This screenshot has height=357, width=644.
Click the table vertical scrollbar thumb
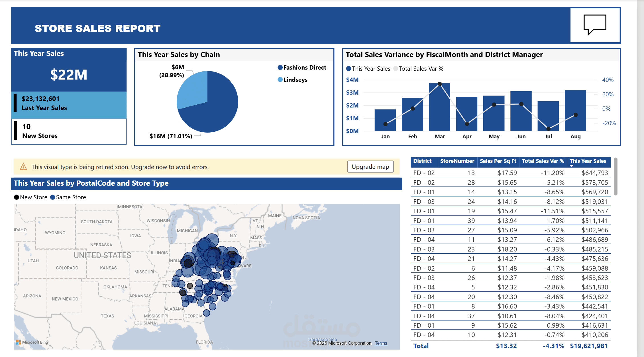[x=616, y=177]
